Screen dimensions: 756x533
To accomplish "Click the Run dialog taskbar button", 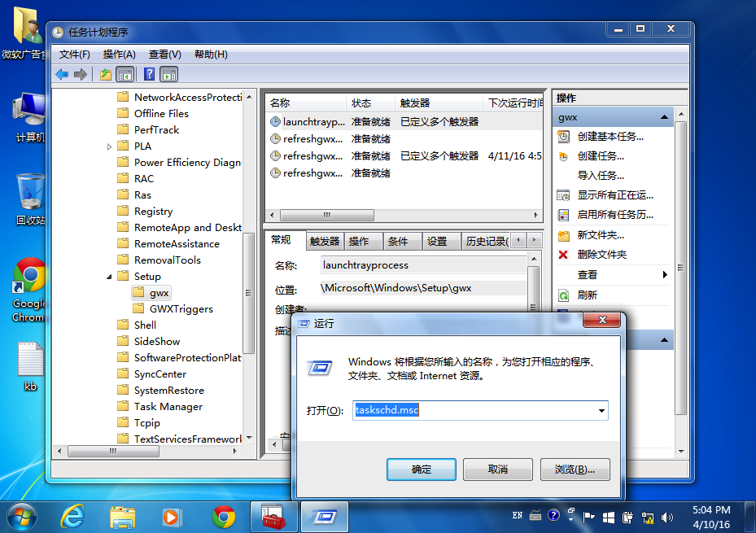I will (x=325, y=518).
